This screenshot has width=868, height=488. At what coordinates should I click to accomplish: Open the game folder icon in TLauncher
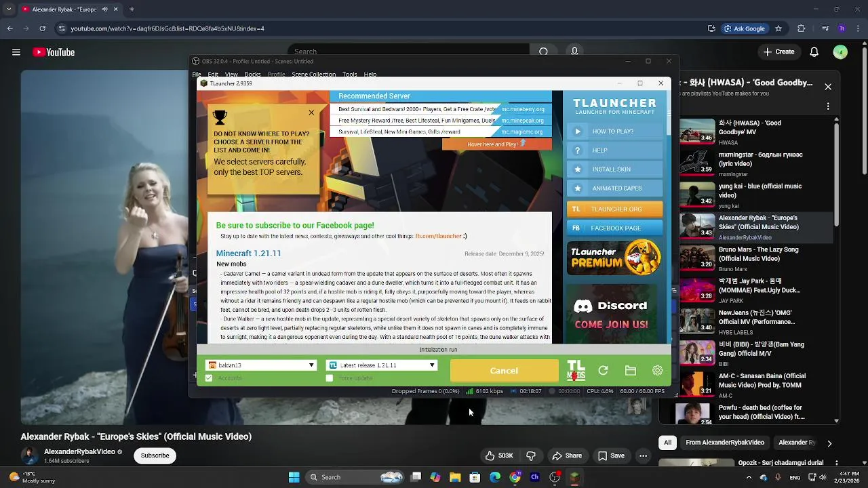click(x=631, y=371)
